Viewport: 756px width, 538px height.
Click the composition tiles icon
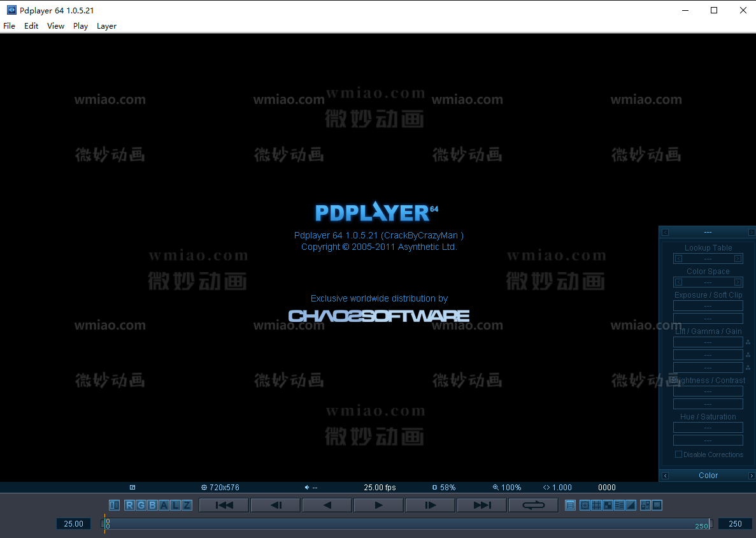608,505
